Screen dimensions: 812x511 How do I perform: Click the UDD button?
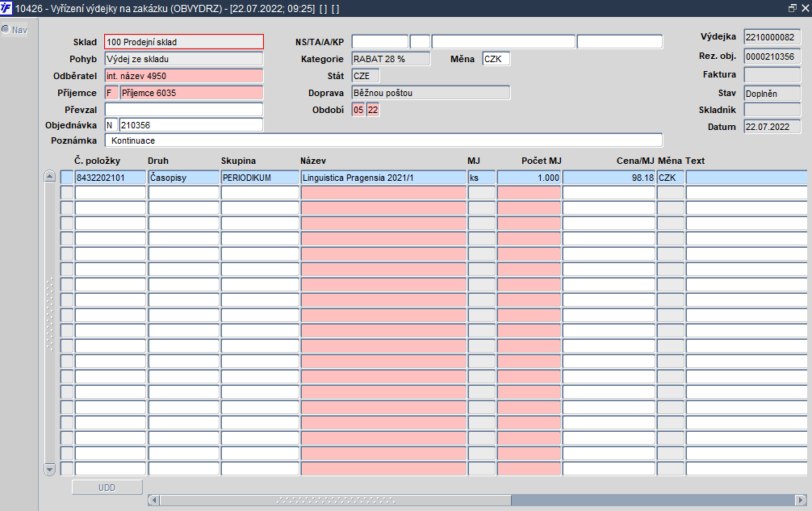pyautogui.click(x=107, y=487)
